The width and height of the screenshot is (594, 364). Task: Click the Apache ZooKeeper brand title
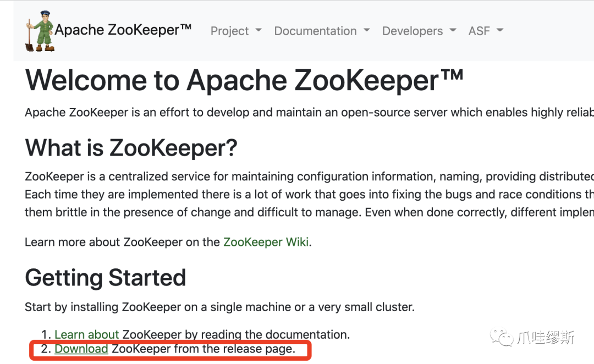pyautogui.click(x=123, y=30)
